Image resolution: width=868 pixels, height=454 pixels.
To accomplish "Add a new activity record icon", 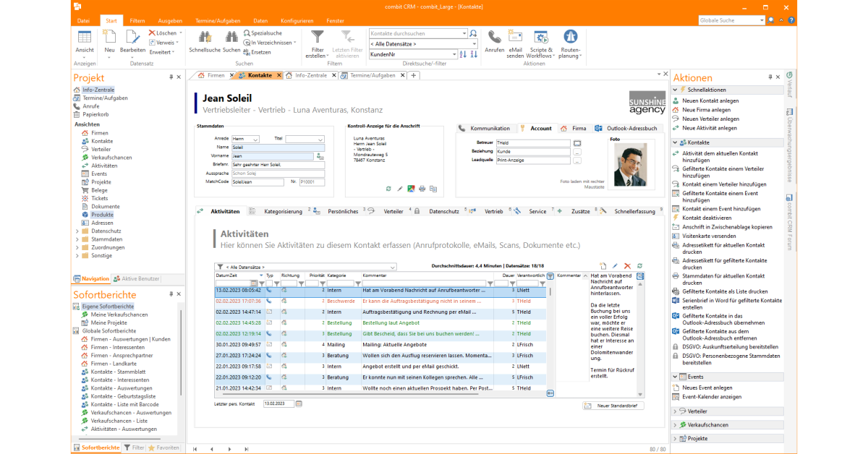I will click(603, 267).
